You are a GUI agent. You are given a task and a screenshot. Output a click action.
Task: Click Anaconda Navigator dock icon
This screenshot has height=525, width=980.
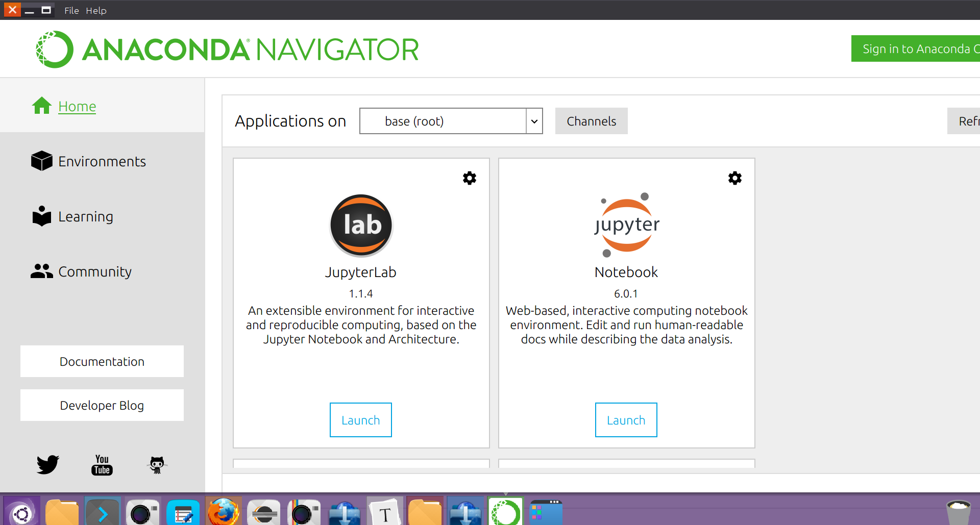pyautogui.click(x=505, y=511)
